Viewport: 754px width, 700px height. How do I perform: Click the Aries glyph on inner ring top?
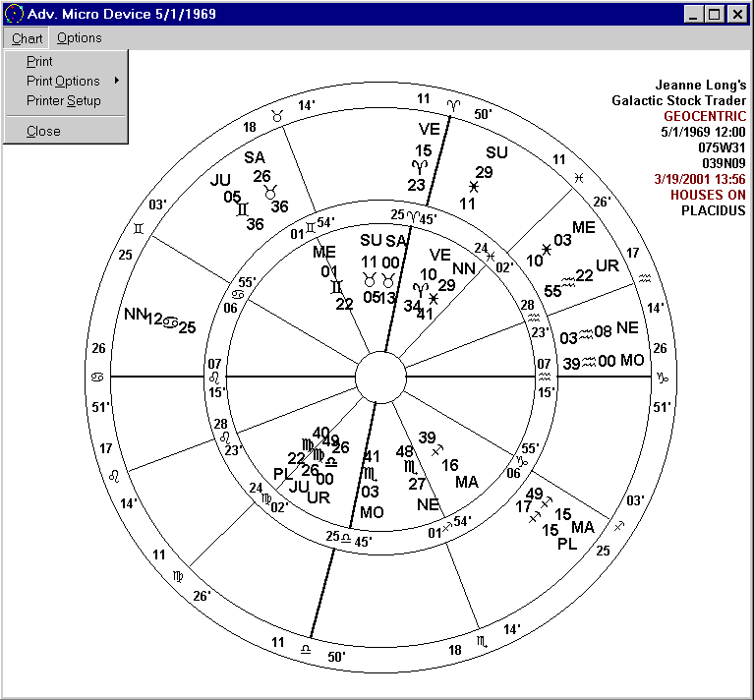coord(413,217)
